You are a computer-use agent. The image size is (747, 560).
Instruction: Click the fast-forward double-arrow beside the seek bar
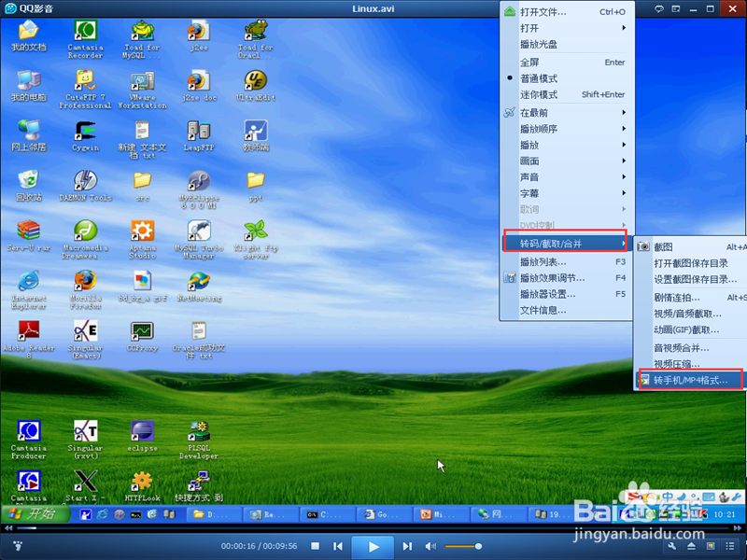(738, 527)
